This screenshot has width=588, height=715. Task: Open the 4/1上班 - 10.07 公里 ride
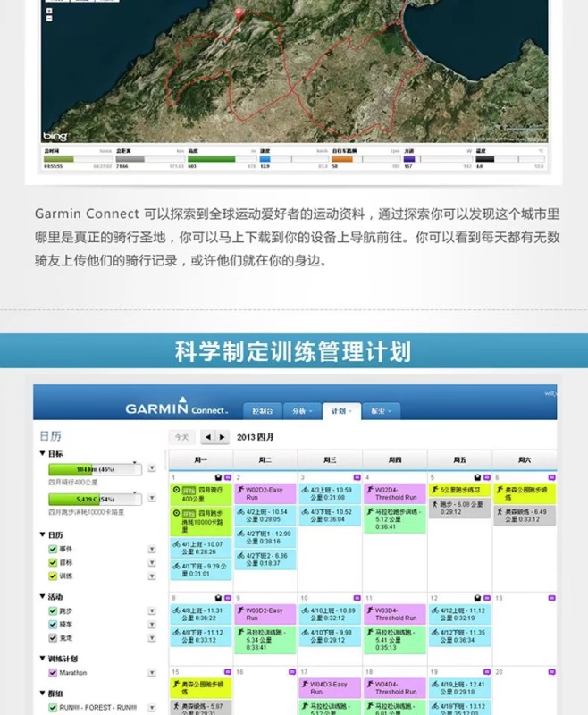200,548
